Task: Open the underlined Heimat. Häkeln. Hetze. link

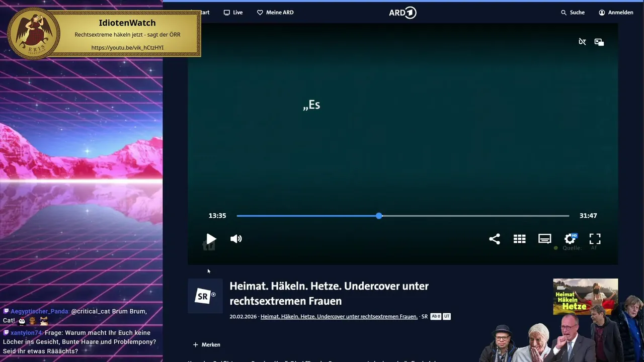Action: pyautogui.click(x=339, y=317)
